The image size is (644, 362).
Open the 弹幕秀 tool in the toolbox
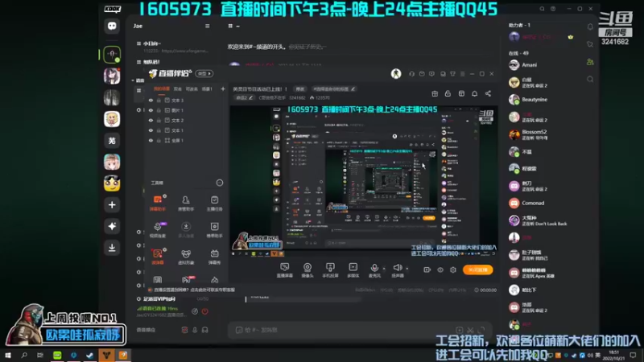pyautogui.click(x=214, y=257)
